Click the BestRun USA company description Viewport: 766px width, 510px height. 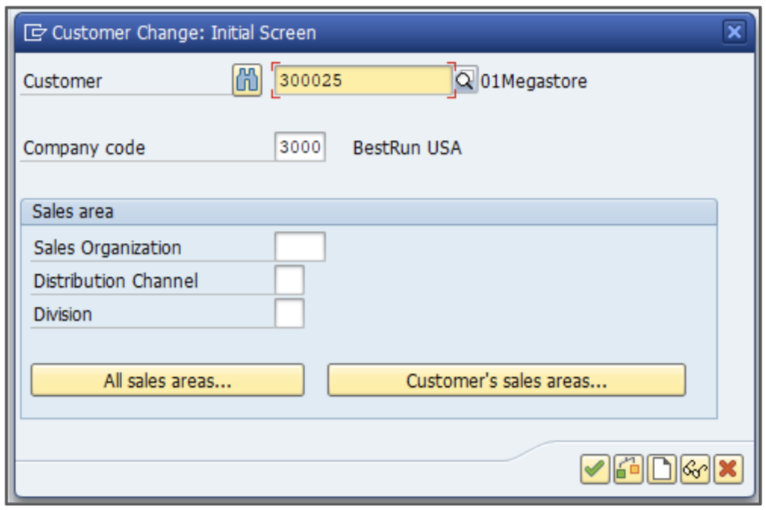point(407,148)
